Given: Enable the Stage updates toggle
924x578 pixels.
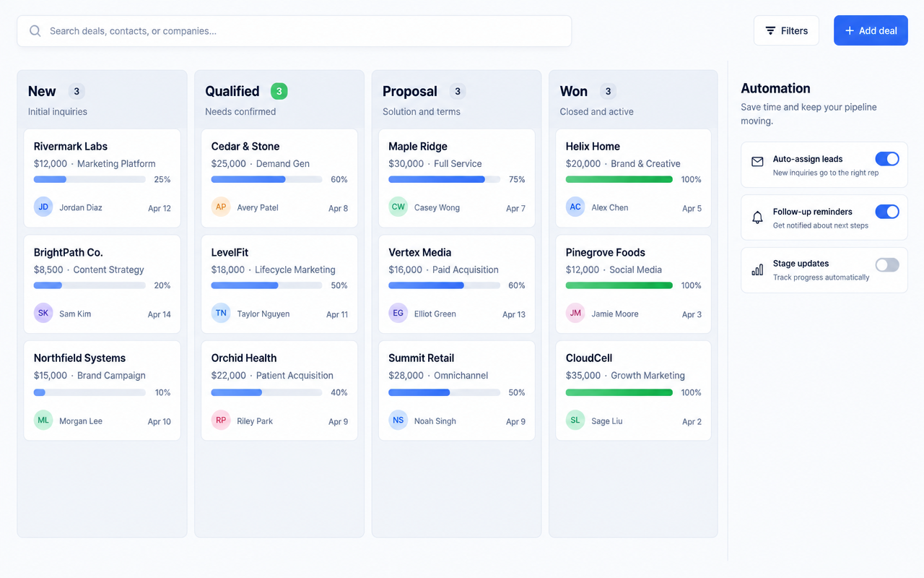Looking at the screenshot, I should click(x=887, y=265).
